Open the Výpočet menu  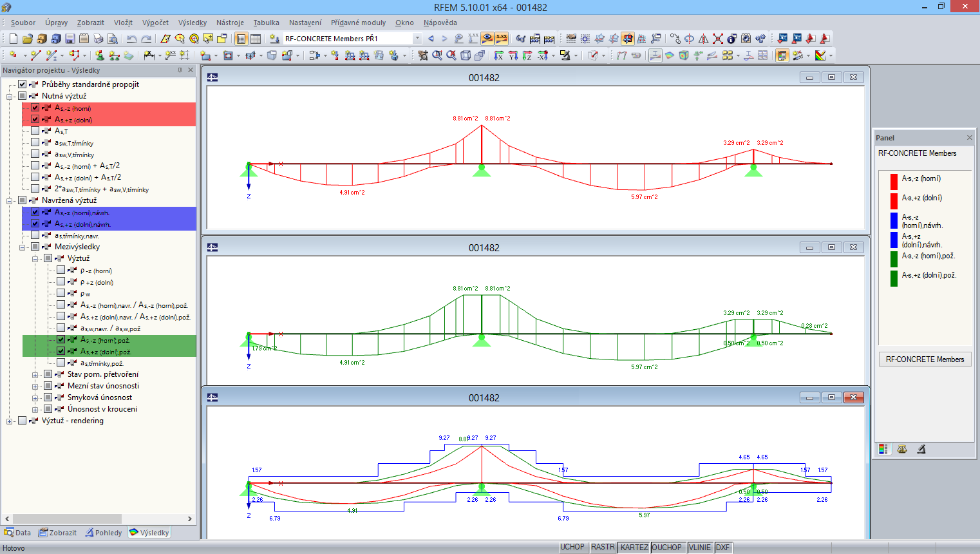tap(156, 23)
